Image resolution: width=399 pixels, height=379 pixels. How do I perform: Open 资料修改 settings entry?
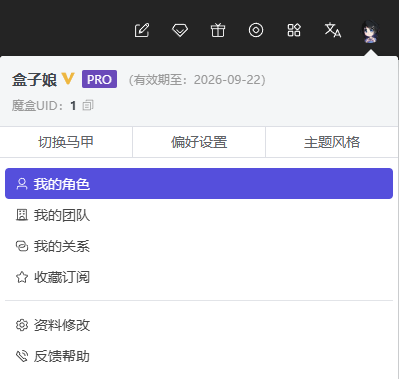click(199, 325)
